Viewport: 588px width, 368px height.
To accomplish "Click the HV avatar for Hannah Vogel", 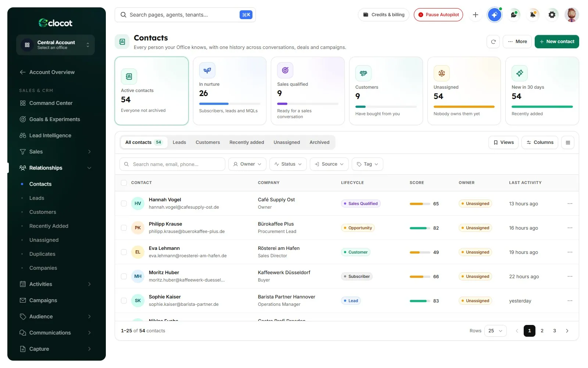I will pos(138,204).
